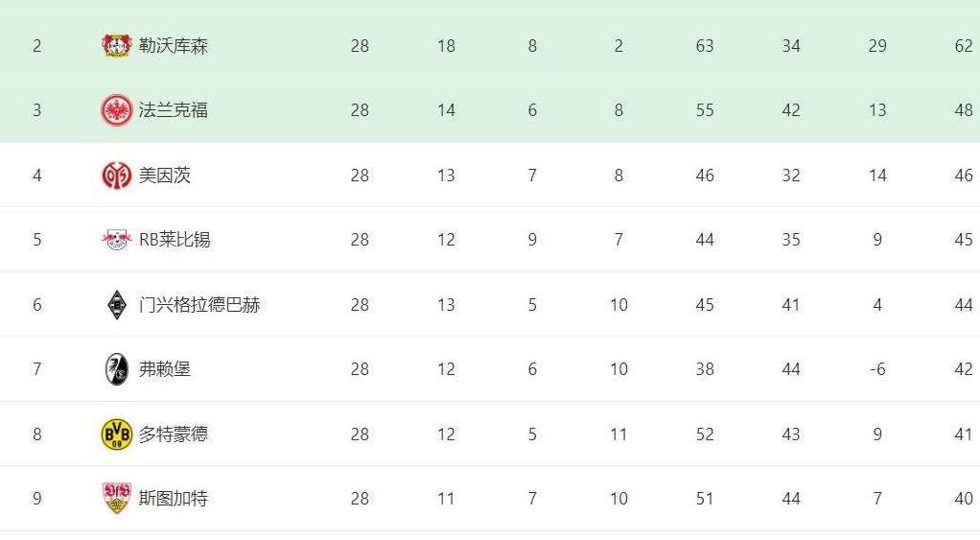Select team name 美因茨
980x540 pixels.
[164, 175]
